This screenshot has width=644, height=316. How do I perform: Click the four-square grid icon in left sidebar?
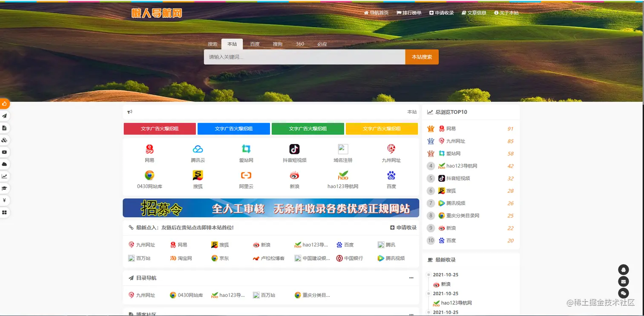point(4,212)
